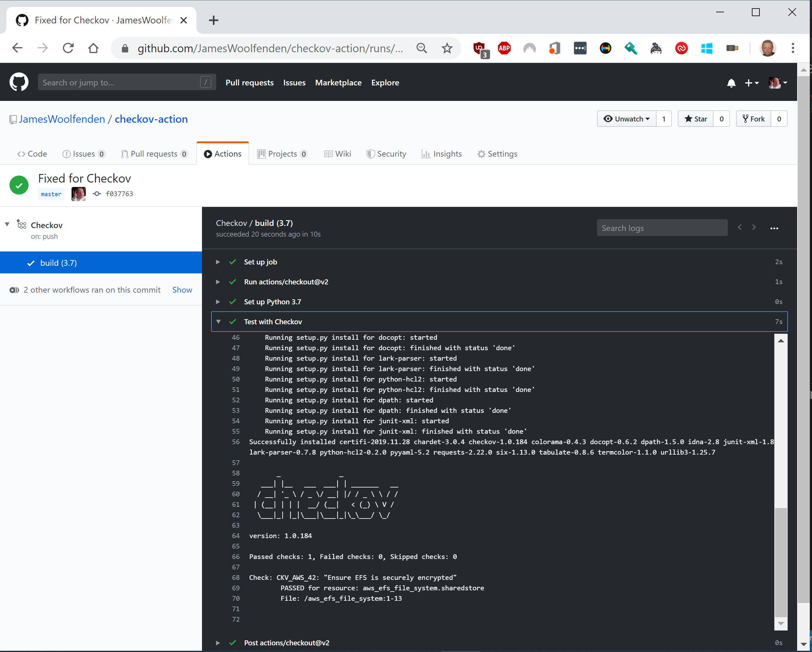Screen dimensions: 812x652
Task: Open Chrome's three-dot menu
Action: tap(793, 48)
